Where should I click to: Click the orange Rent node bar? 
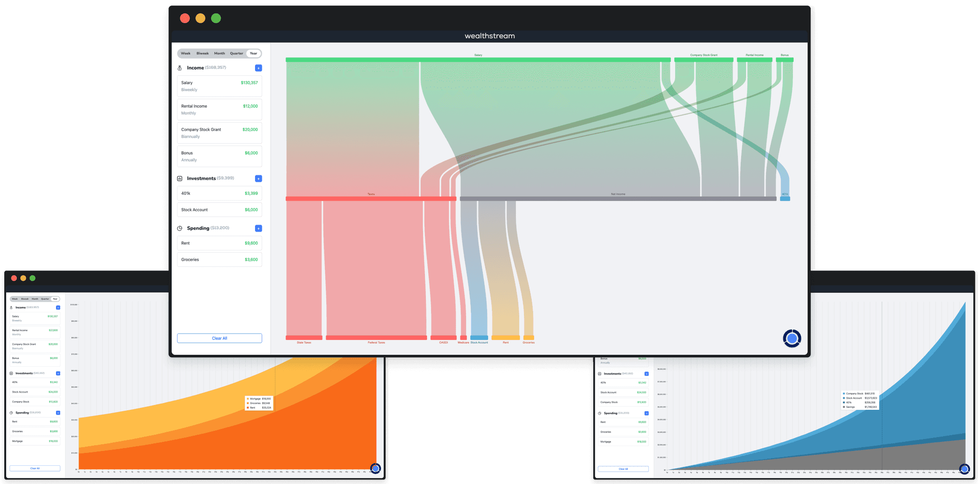pyautogui.click(x=505, y=338)
